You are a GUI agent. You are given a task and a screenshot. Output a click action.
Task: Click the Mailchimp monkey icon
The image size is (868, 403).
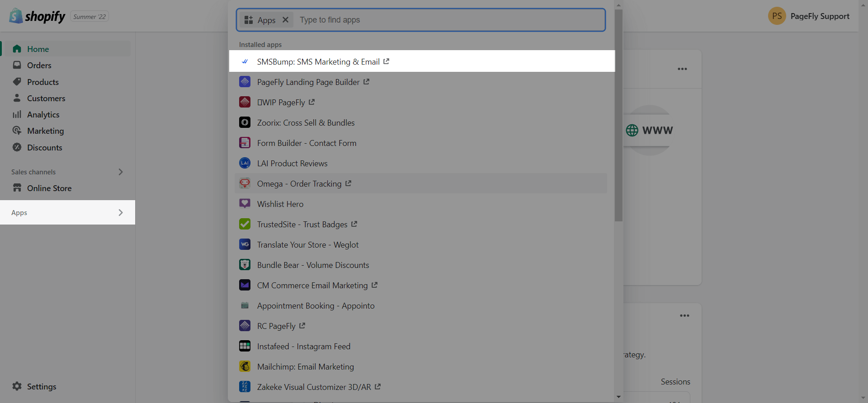tap(245, 366)
